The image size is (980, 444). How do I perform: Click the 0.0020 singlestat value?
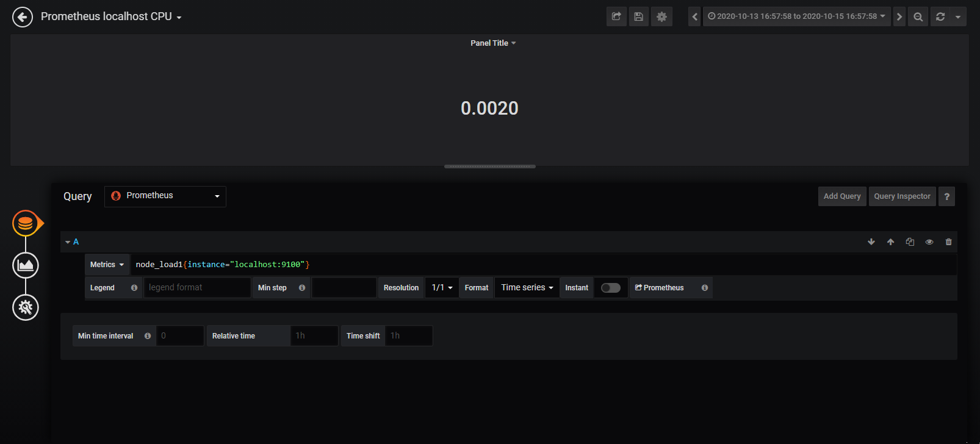point(489,108)
